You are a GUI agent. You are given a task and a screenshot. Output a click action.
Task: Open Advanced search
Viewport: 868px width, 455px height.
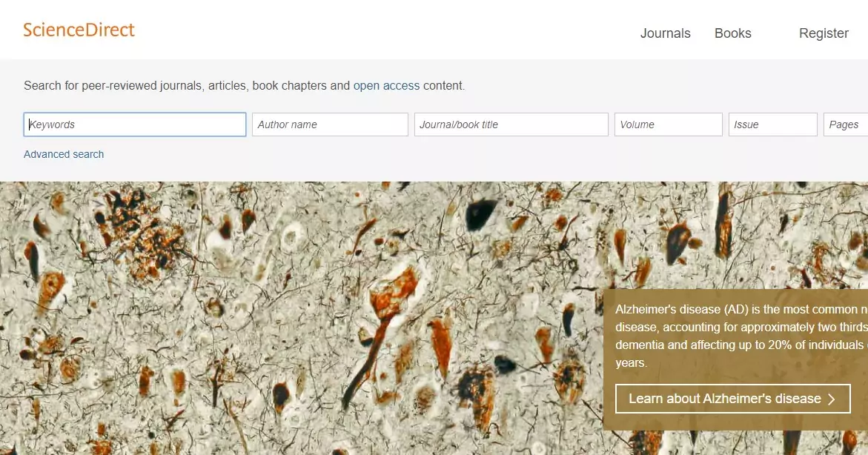[x=64, y=154]
